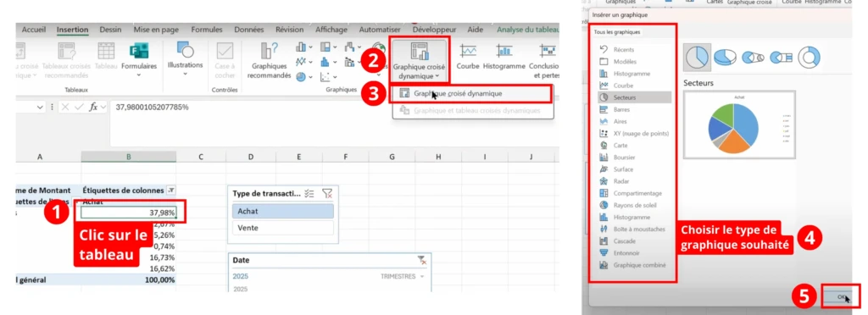Switch to the Révision tab
This screenshot has height=315, width=868.
tap(290, 30)
